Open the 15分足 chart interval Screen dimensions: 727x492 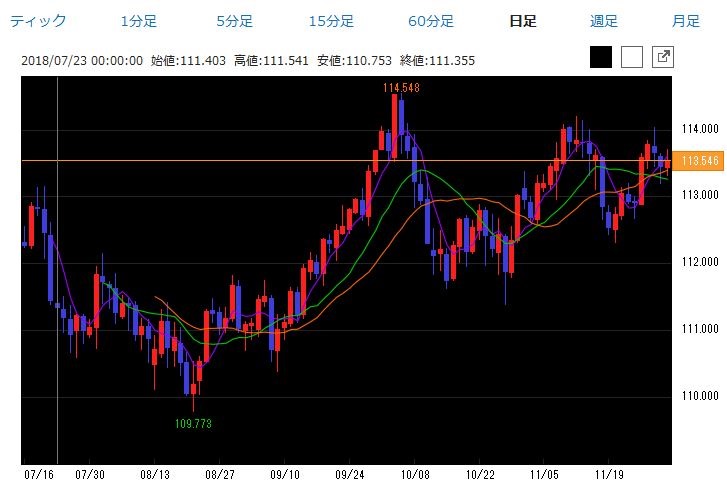[x=331, y=21]
